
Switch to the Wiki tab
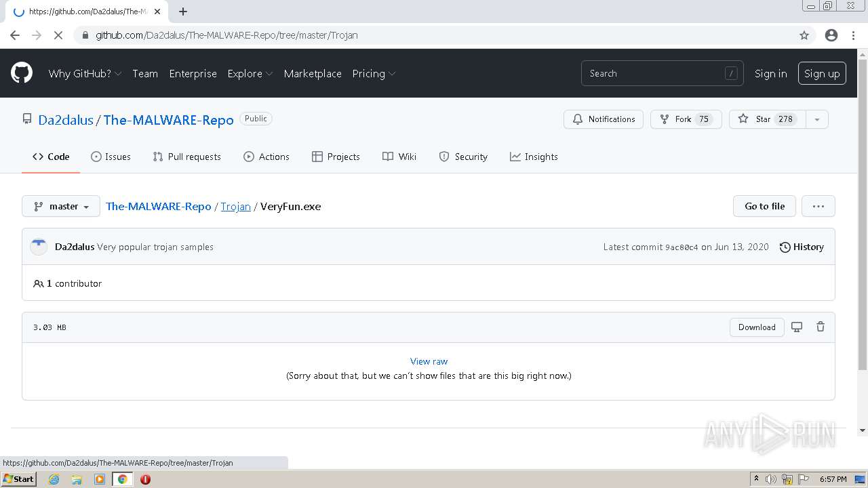(x=399, y=157)
